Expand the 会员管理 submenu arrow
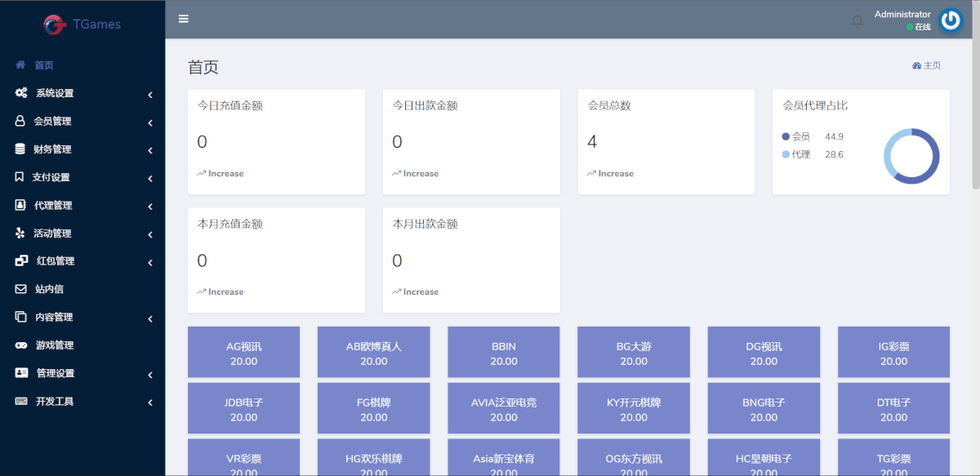 (150, 122)
